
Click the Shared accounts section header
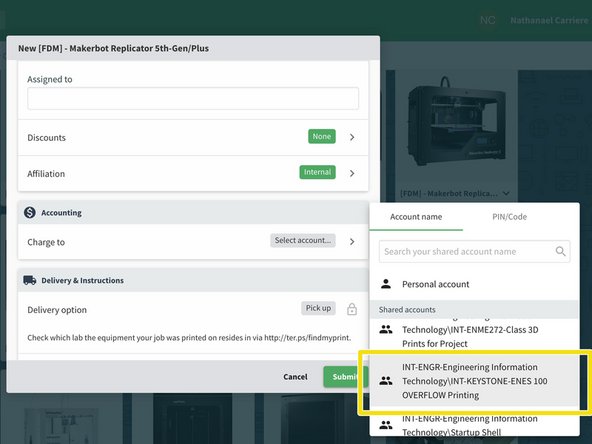(x=474, y=310)
